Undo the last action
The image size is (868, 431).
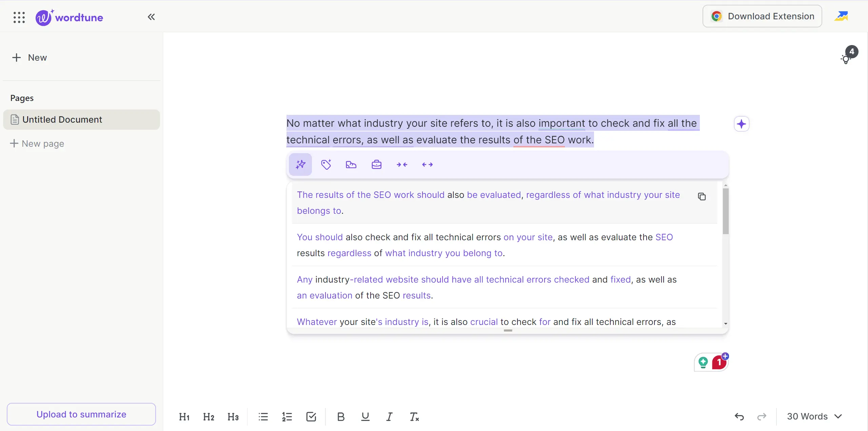[739, 416]
